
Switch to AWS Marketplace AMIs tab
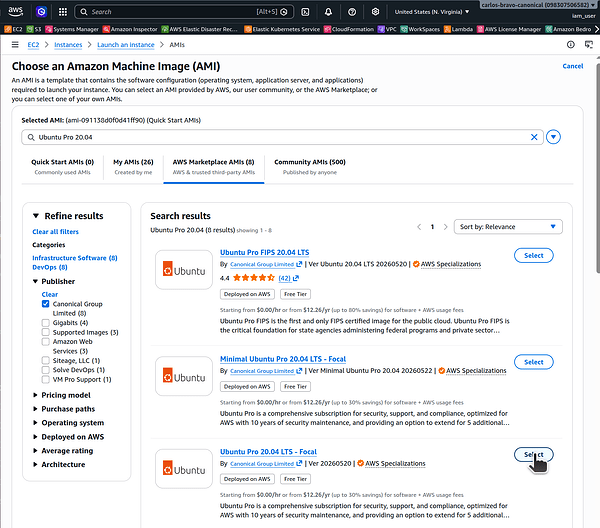pos(214,166)
